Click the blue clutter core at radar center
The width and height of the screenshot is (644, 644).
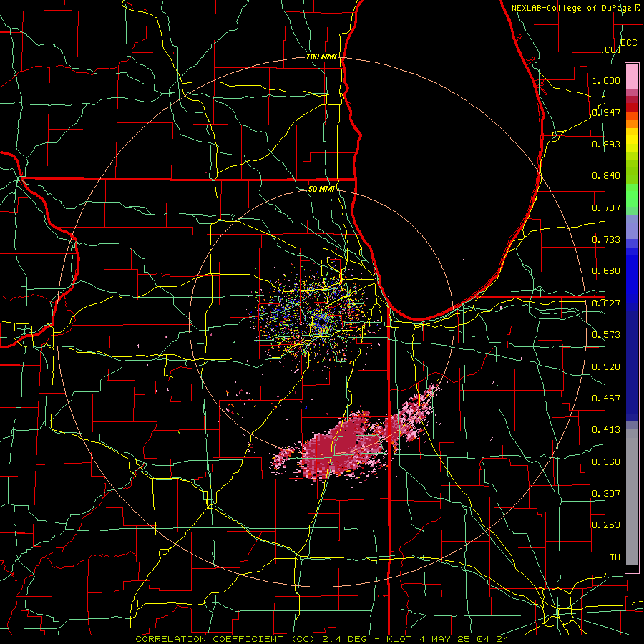[323, 321]
